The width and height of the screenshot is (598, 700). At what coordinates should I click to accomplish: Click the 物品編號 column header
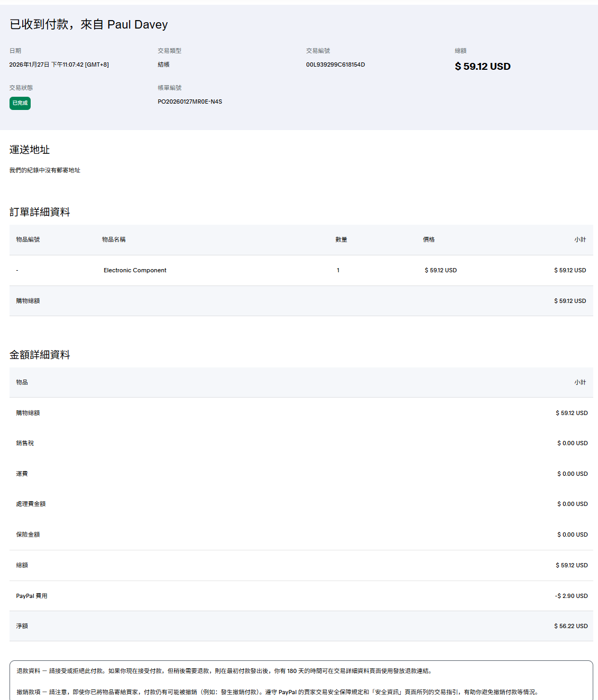[28, 240]
